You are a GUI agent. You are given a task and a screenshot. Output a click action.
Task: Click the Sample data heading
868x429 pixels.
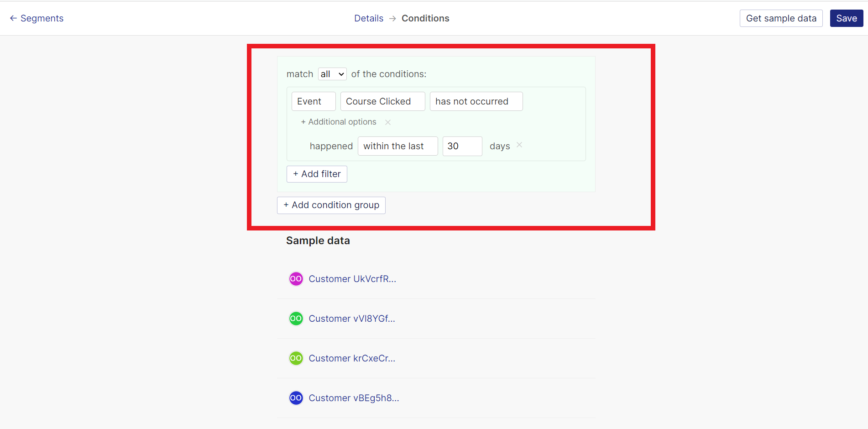coord(318,241)
